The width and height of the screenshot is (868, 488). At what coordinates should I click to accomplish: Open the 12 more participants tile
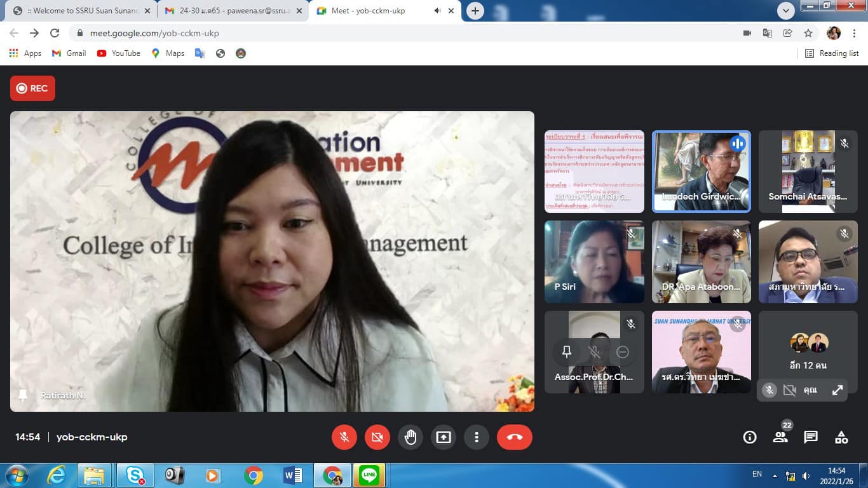[808, 351]
